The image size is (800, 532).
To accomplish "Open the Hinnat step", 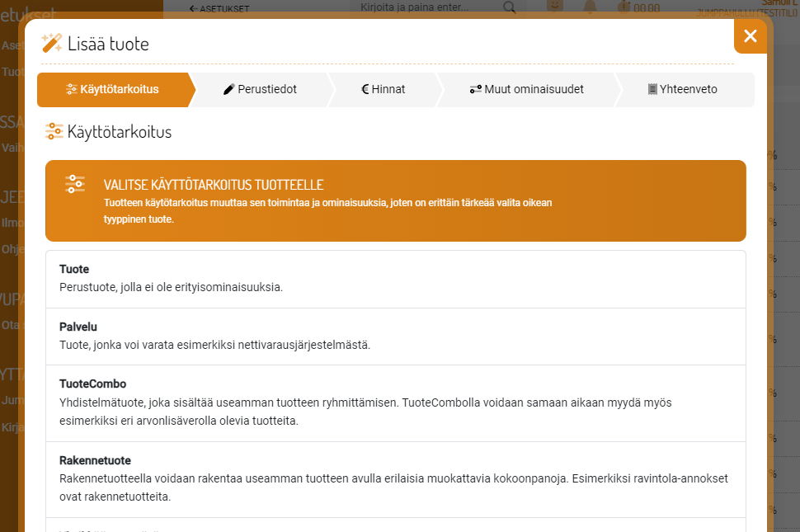I will 384,89.
